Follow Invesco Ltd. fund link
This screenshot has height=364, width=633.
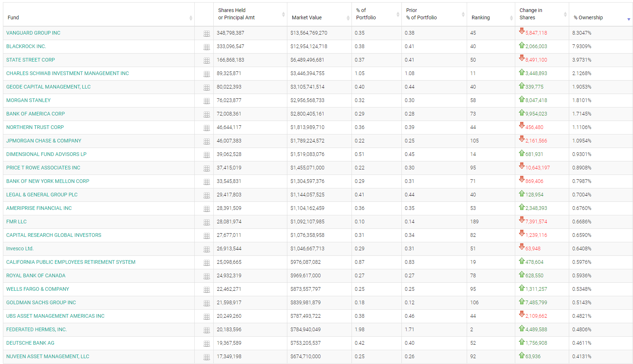click(x=20, y=248)
